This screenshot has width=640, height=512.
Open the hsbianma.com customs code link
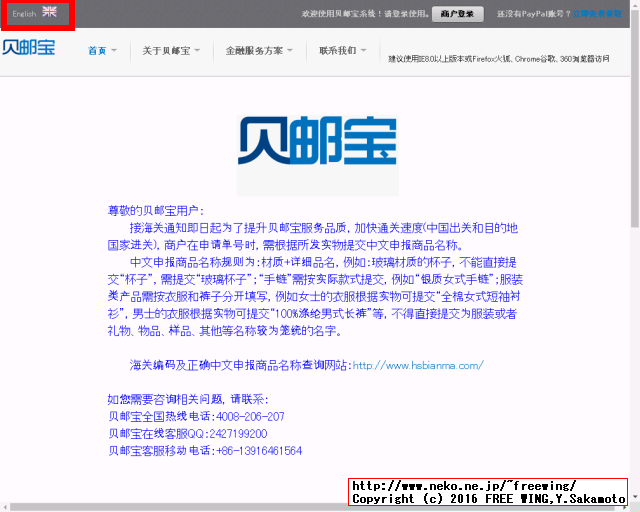[418, 365]
